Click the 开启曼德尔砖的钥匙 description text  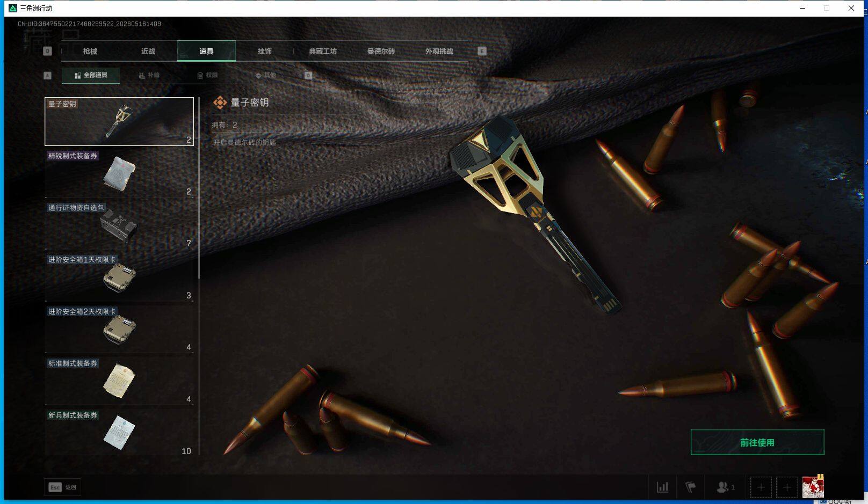(x=244, y=142)
